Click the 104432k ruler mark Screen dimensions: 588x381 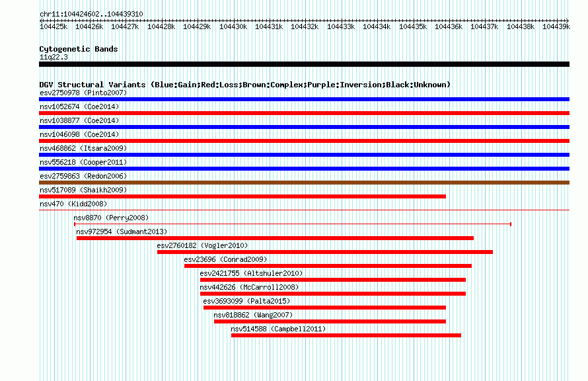305,27
